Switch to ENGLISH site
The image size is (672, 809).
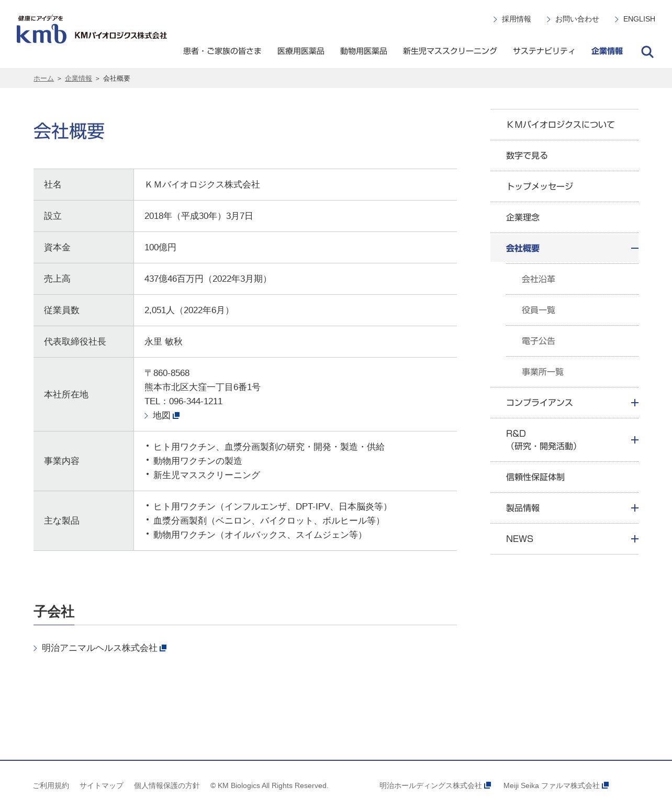pyautogui.click(x=639, y=19)
